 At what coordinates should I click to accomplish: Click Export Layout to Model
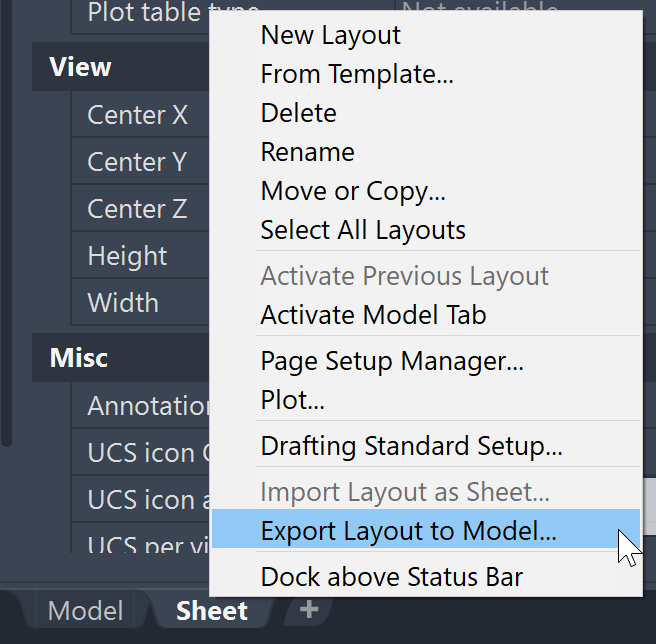(x=408, y=531)
